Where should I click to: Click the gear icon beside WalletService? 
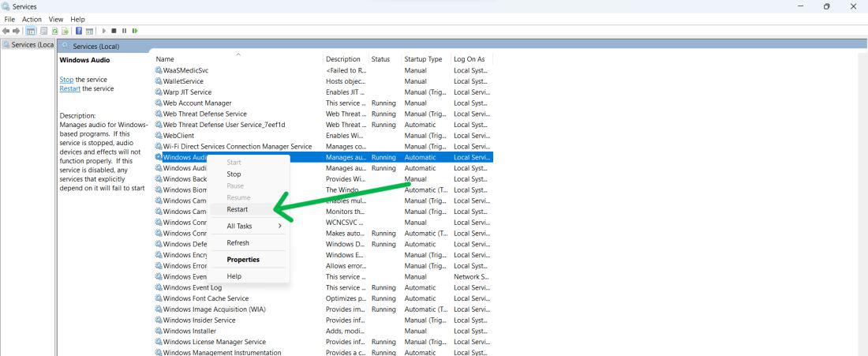tap(159, 81)
